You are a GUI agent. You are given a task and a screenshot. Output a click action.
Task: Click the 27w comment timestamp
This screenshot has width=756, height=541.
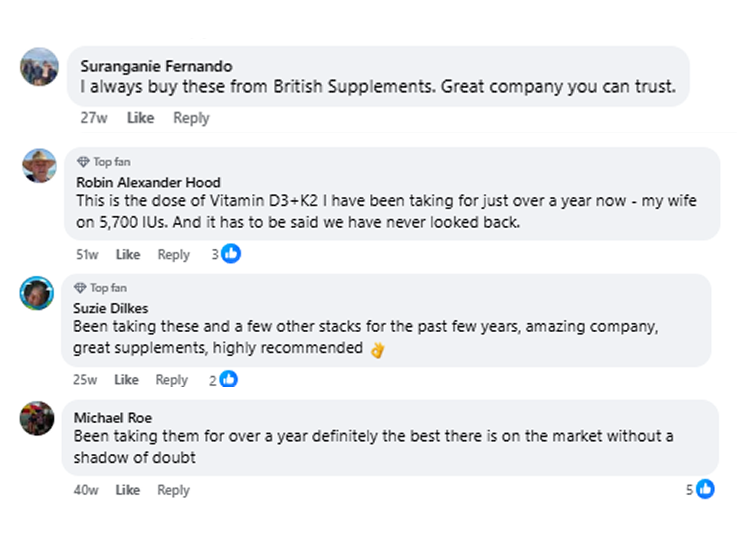point(93,118)
